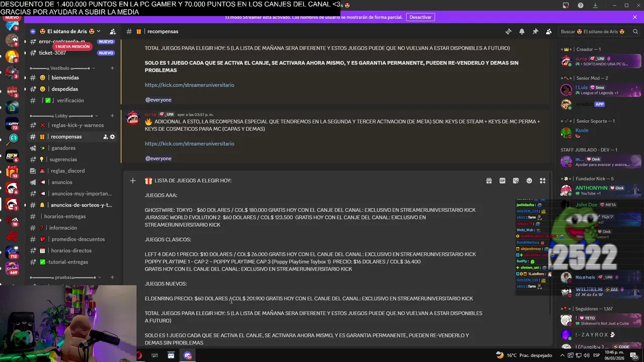Open the first kick.com/streameruniversitario link
The height and width of the screenshot is (362, 644).
coord(189,85)
